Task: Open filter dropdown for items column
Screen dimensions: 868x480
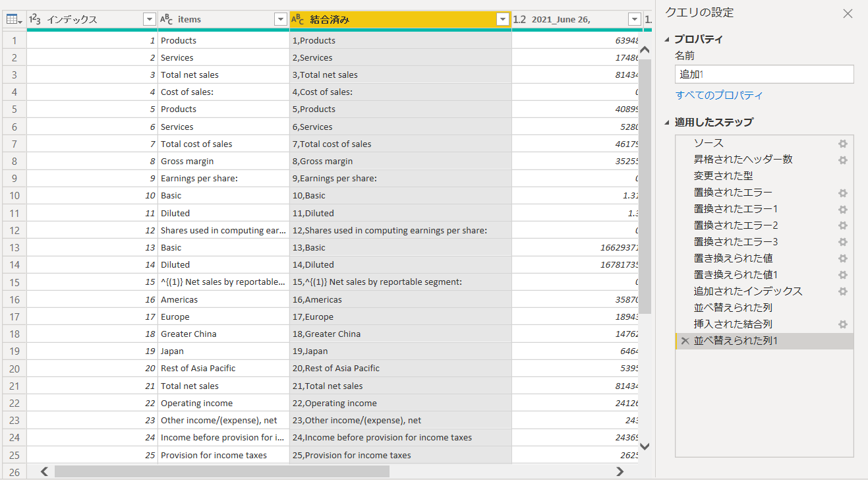Action: coord(280,20)
